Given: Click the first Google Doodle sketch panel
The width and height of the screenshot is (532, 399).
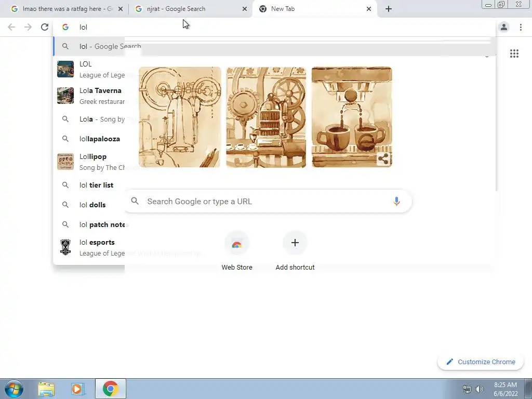Looking at the screenshot, I should (x=179, y=117).
